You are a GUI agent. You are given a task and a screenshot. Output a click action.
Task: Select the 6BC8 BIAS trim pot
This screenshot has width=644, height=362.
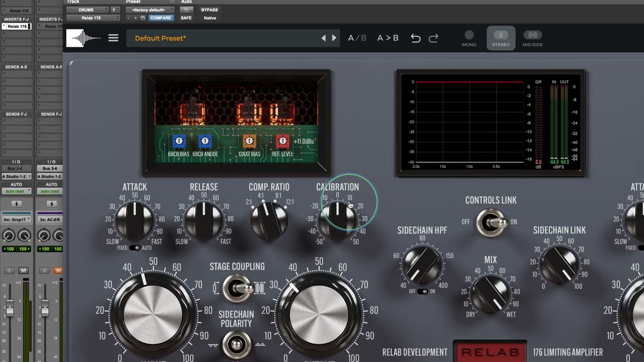(x=179, y=141)
